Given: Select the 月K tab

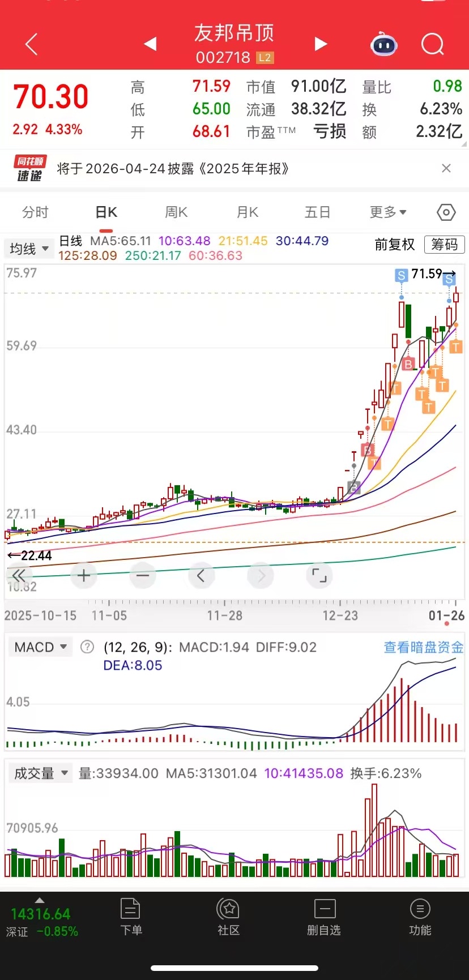Looking at the screenshot, I should coord(248,212).
